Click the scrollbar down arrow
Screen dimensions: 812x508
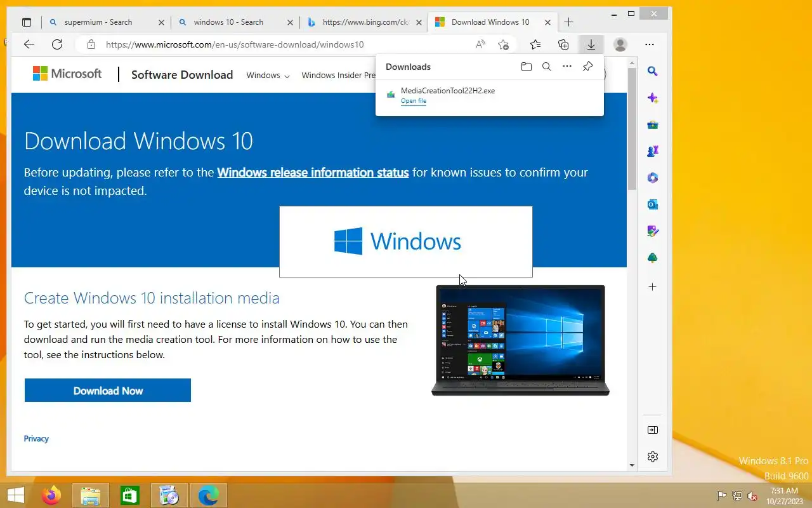click(x=632, y=465)
